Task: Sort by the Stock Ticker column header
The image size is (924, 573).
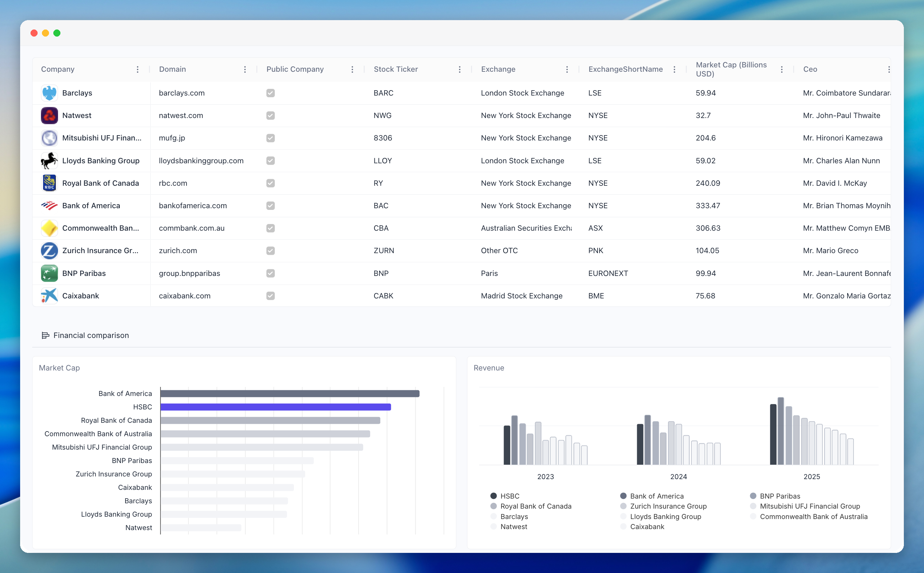Action: coord(396,69)
